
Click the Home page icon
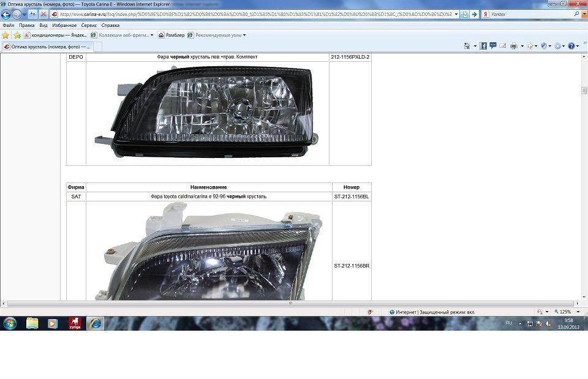467,46
